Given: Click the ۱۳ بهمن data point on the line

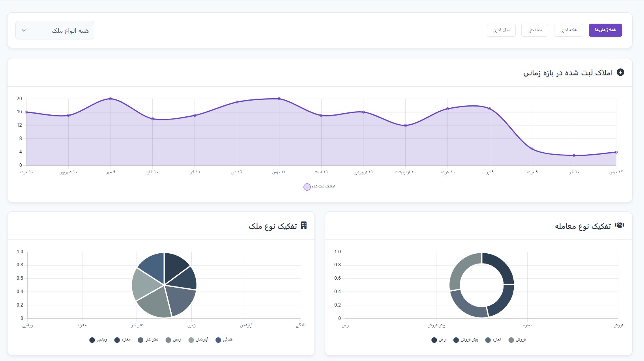Looking at the screenshot, I should 279,99.
